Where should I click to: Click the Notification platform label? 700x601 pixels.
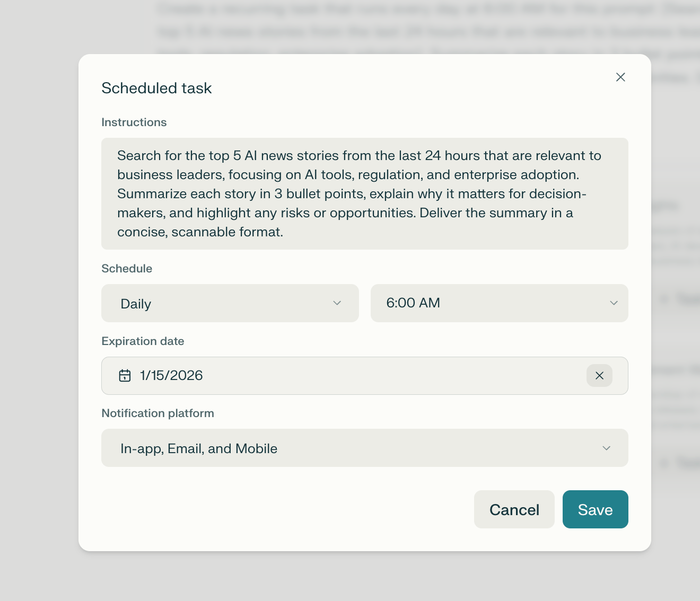157,413
